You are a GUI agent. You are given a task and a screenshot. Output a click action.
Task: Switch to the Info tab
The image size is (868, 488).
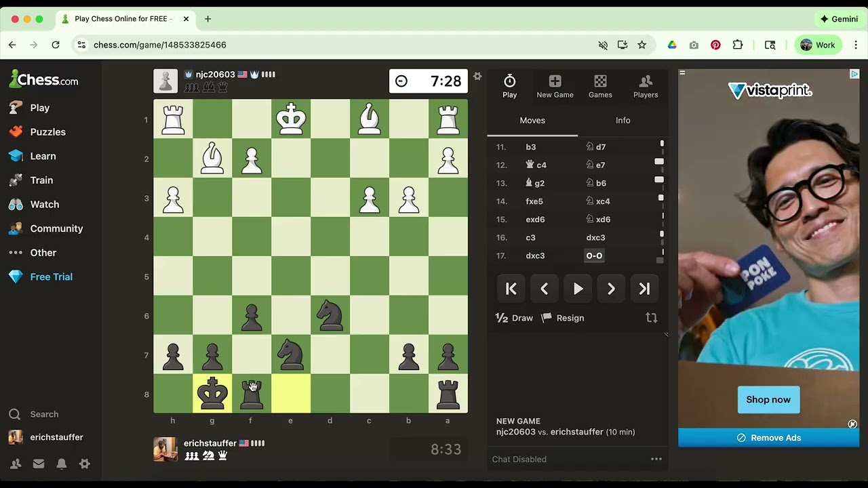(x=623, y=121)
